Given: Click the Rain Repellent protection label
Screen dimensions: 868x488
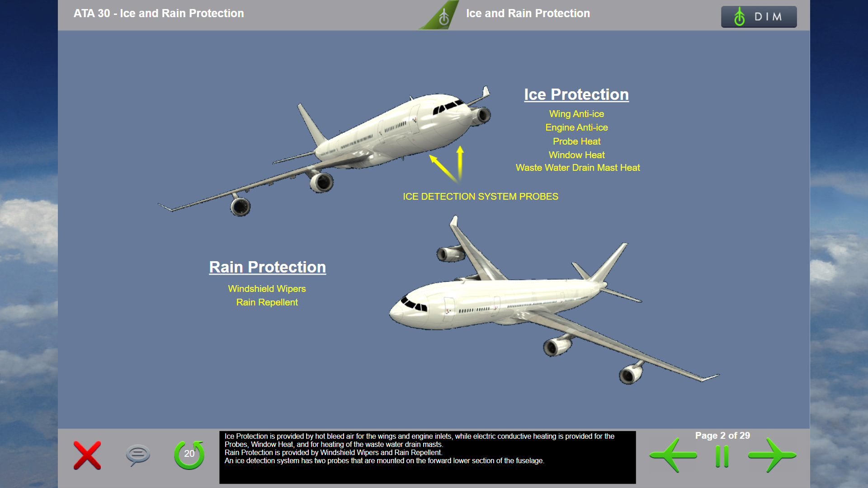Looking at the screenshot, I should 268,302.
